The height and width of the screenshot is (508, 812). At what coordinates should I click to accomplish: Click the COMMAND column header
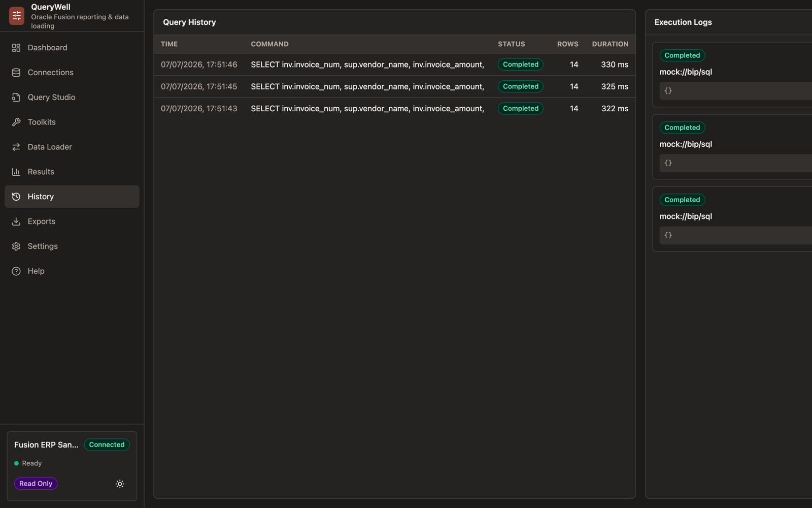point(269,44)
